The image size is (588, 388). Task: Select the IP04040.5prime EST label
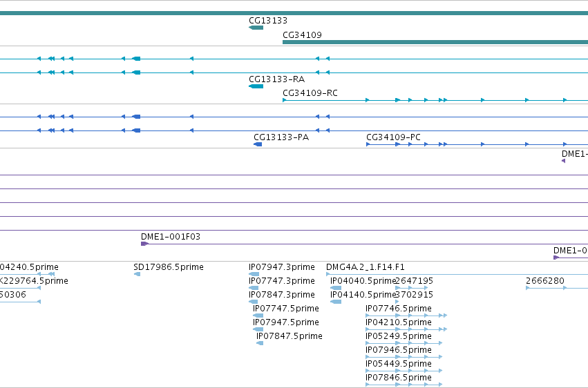(x=363, y=281)
